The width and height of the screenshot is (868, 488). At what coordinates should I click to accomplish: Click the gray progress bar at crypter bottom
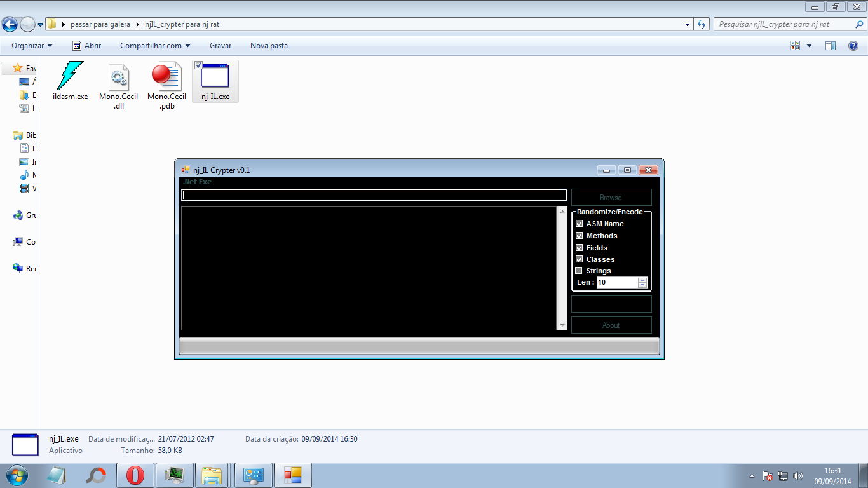(419, 346)
